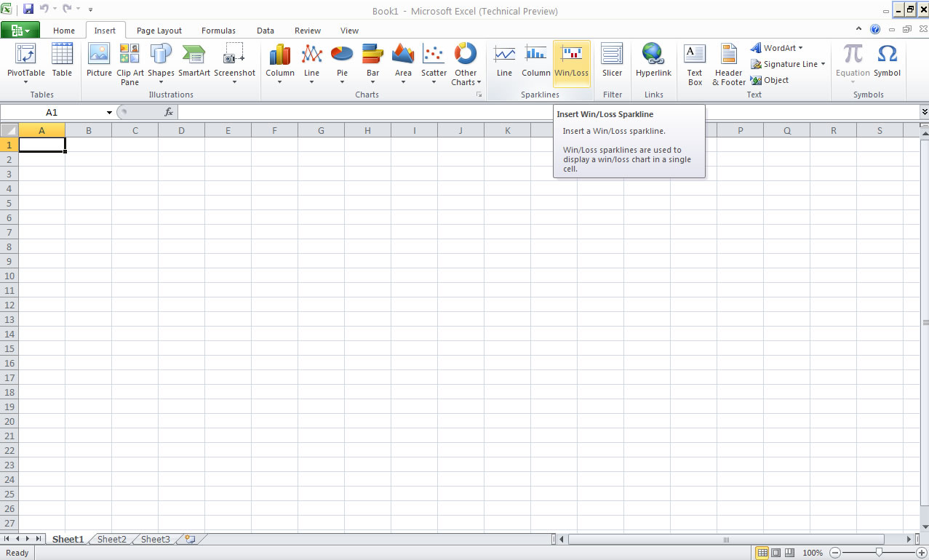Insert an Area chart
The height and width of the screenshot is (560, 929).
tap(403, 64)
